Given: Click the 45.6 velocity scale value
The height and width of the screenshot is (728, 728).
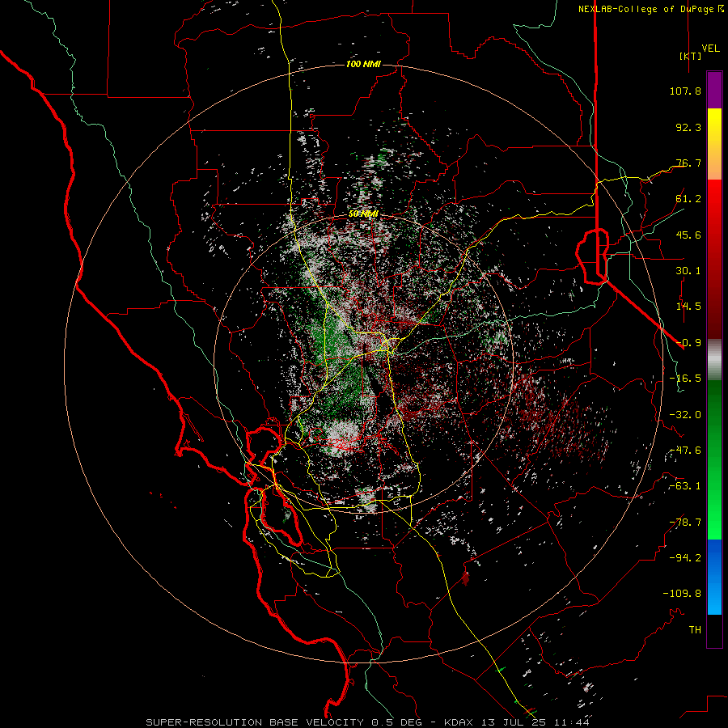Looking at the screenshot, I should point(688,235).
